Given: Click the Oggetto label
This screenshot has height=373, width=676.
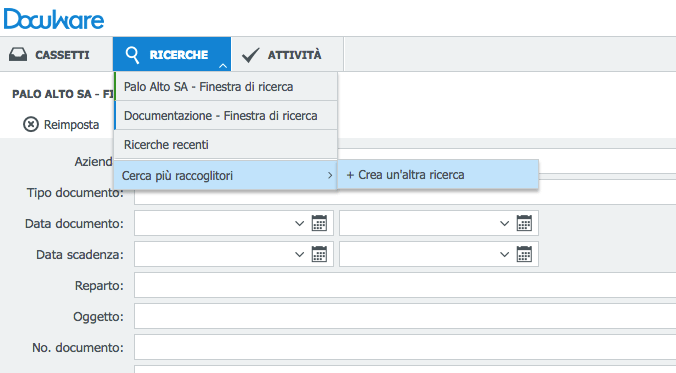Looking at the screenshot, I should point(98,317).
